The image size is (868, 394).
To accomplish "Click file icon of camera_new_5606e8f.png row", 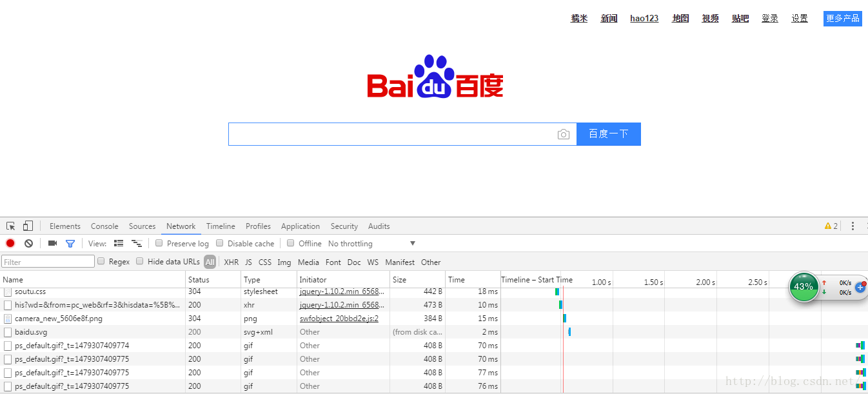I will (x=8, y=319).
